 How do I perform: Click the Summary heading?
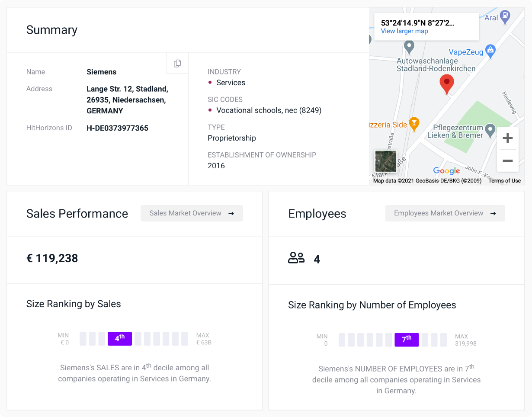point(52,30)
